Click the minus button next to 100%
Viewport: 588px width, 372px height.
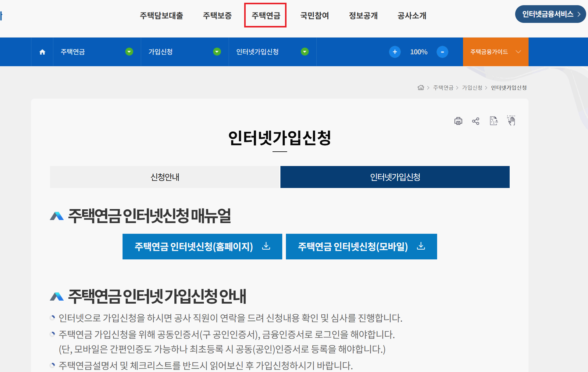point(443,52)
